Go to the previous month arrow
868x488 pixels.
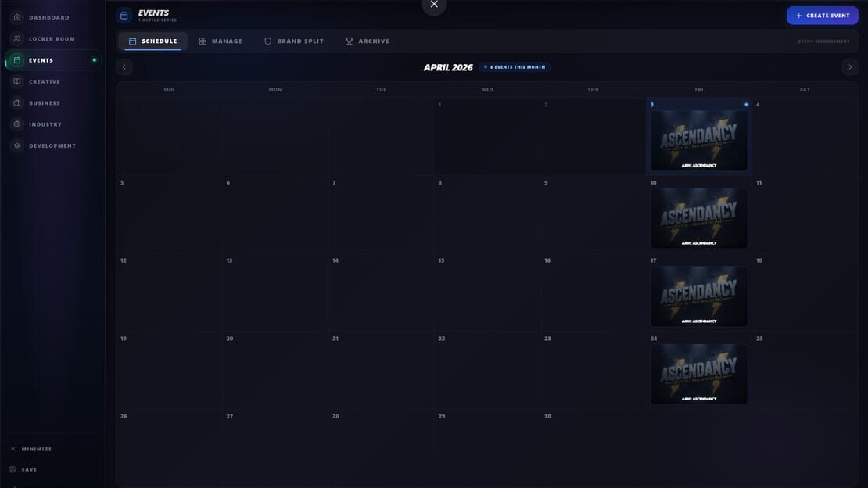pos(124,67)
